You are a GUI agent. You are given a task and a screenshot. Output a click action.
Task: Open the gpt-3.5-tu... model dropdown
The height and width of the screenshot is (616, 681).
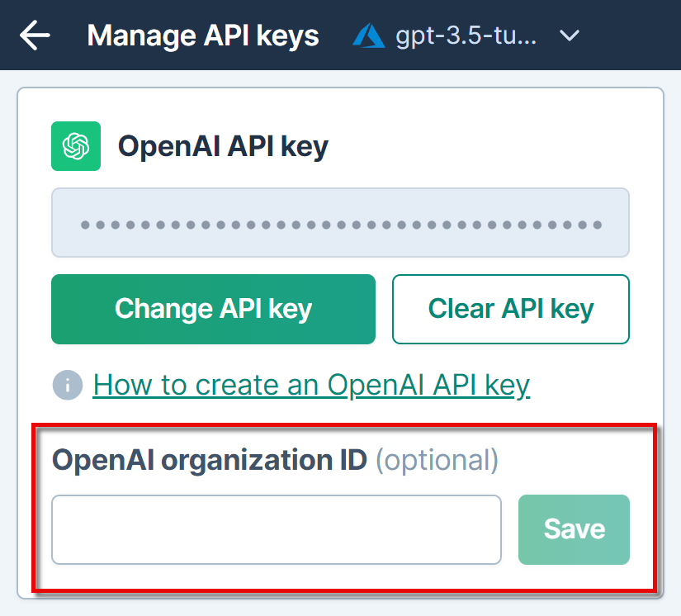[x=466, y=36]
